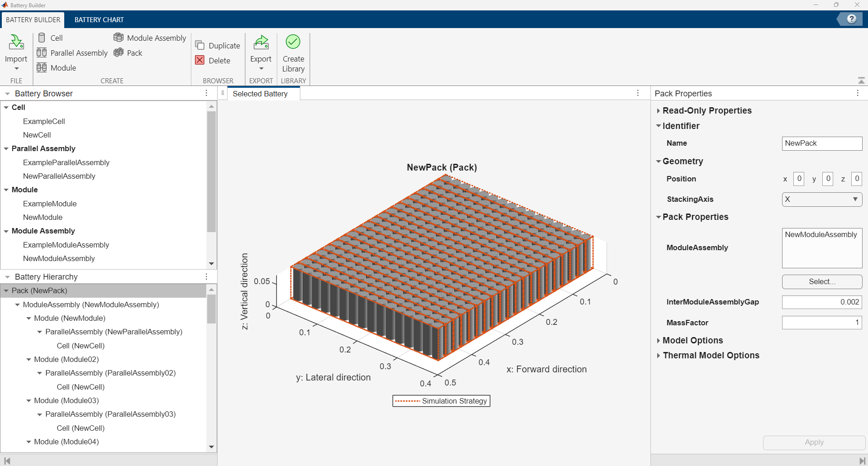The image size is (868, 466).
Task: Click the Module creation icon
Action: (42, 68)
